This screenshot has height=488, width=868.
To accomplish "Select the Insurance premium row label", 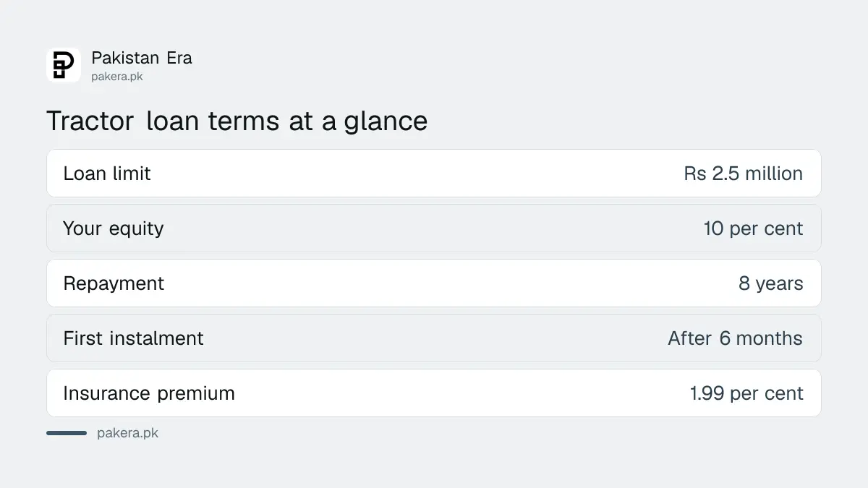I will 149,393.
